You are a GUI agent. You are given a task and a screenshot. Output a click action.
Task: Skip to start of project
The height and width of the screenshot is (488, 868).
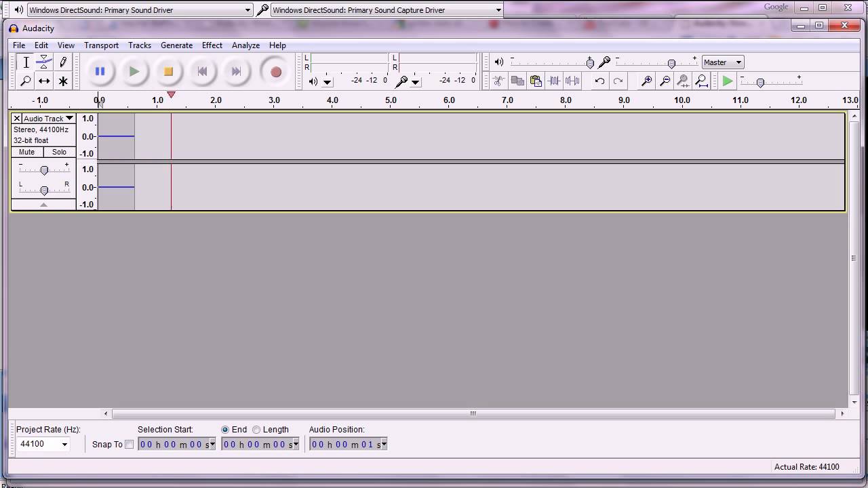tap(201, 71)
